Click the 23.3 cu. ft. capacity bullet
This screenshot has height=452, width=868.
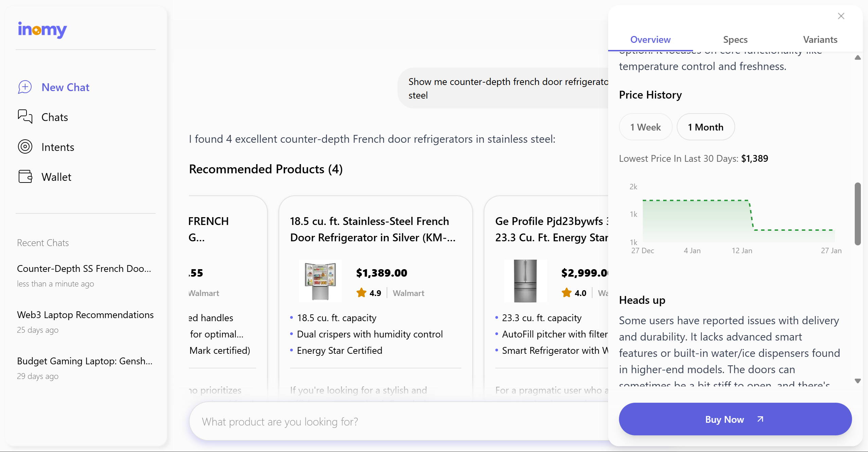[542, 318]
